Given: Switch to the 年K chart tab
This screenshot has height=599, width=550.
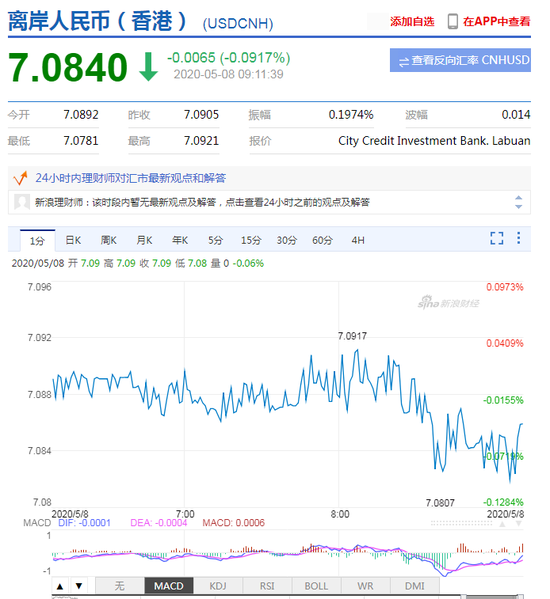Looking at the screenshot, I should tap(180, 240).
